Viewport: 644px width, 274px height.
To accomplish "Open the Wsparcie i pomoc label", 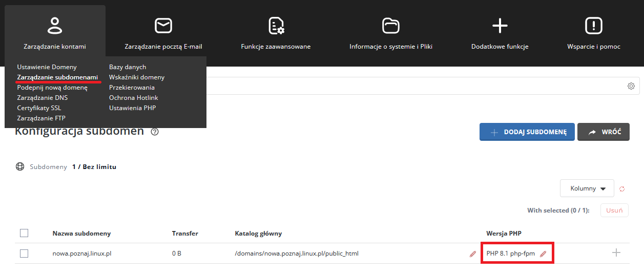I will tap(593, 46).
